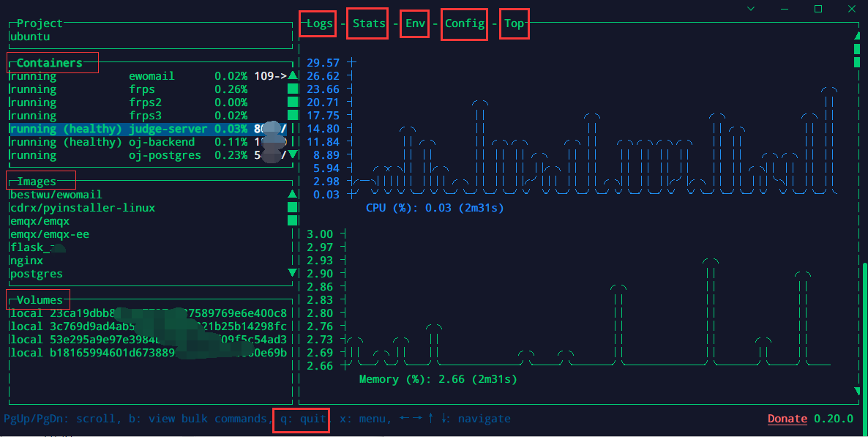This screenshot has width=868, height=437.
Task: Select the Env tab
Action: (x=415, y=23)
